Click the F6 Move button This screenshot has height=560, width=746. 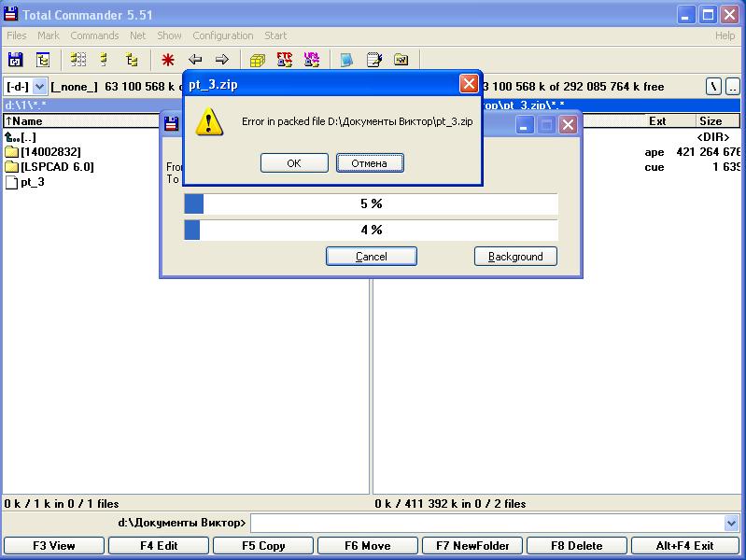(368, 546)
